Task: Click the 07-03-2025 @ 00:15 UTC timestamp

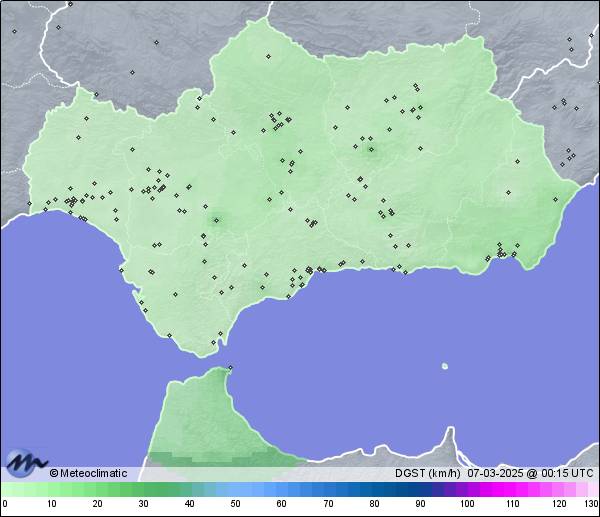Action: click(529, 473)
